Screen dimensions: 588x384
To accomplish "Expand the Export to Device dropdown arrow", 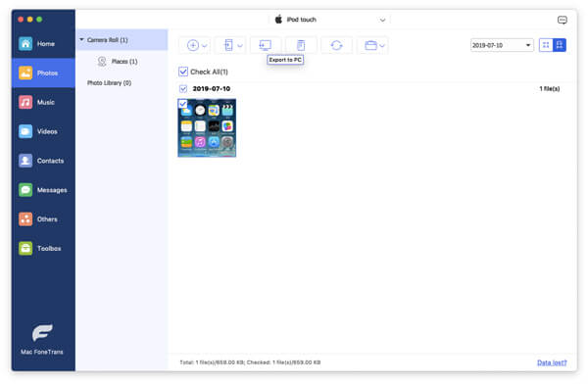I will point(240,46).
